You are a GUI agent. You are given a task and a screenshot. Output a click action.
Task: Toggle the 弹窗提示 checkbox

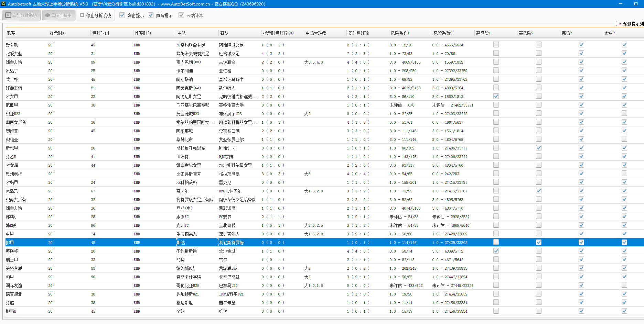tap(122, 15)
